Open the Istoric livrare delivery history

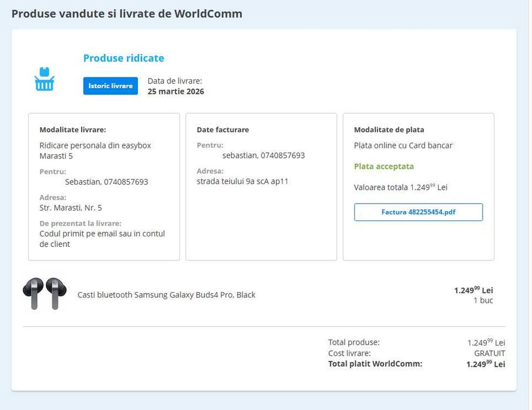click(x=110, y=86)
